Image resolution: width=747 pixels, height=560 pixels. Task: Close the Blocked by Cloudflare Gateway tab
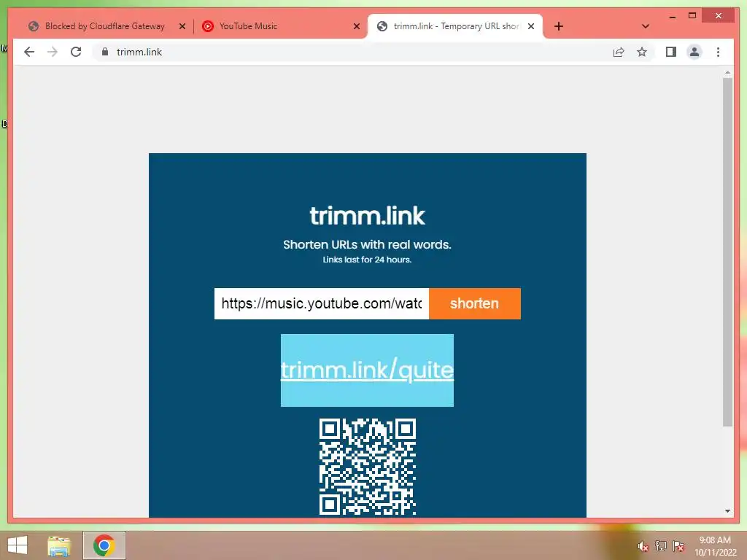pyautogui.click(x=182, y=26)
